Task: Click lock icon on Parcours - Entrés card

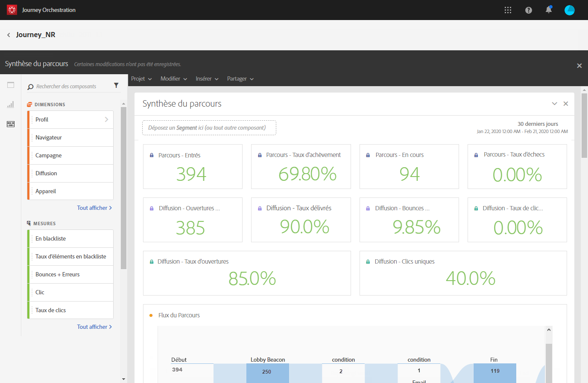Action: coord(152,155)
